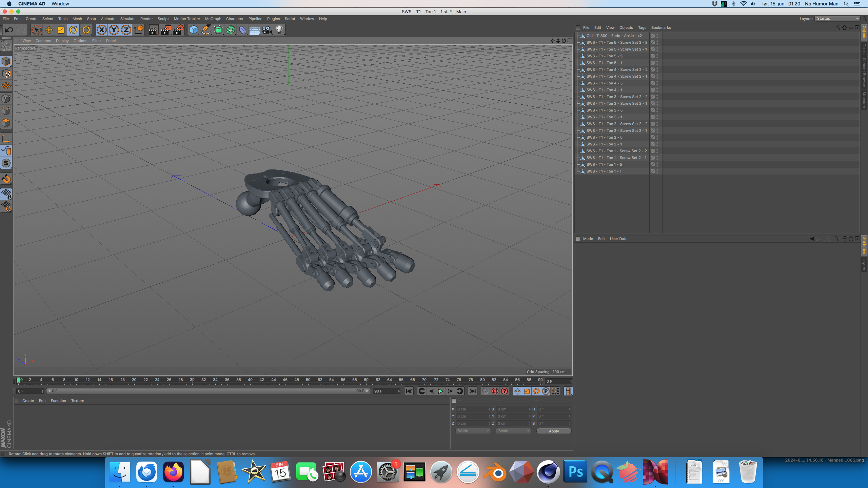Open the green Array modeling objects icon

(231, 30)
